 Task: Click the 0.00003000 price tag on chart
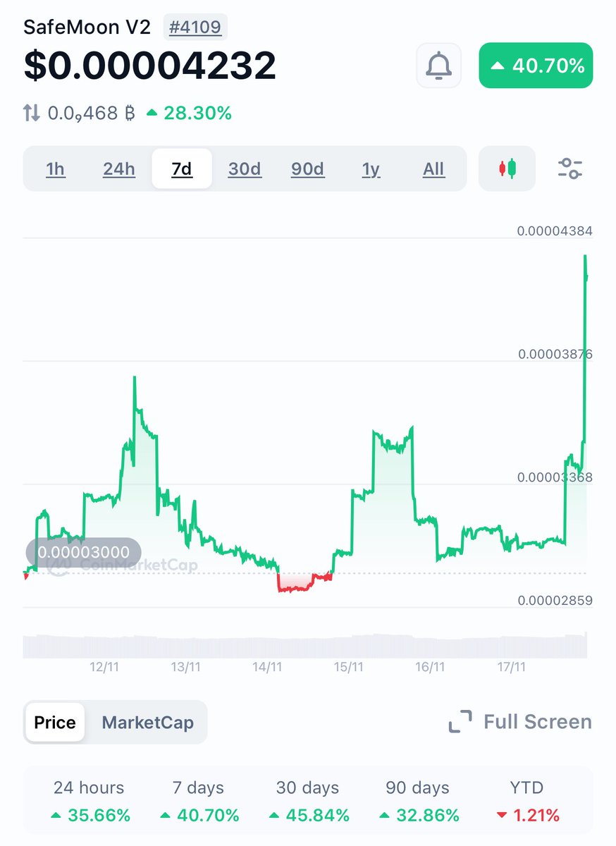pyautogui.click(x=83, y=552)
